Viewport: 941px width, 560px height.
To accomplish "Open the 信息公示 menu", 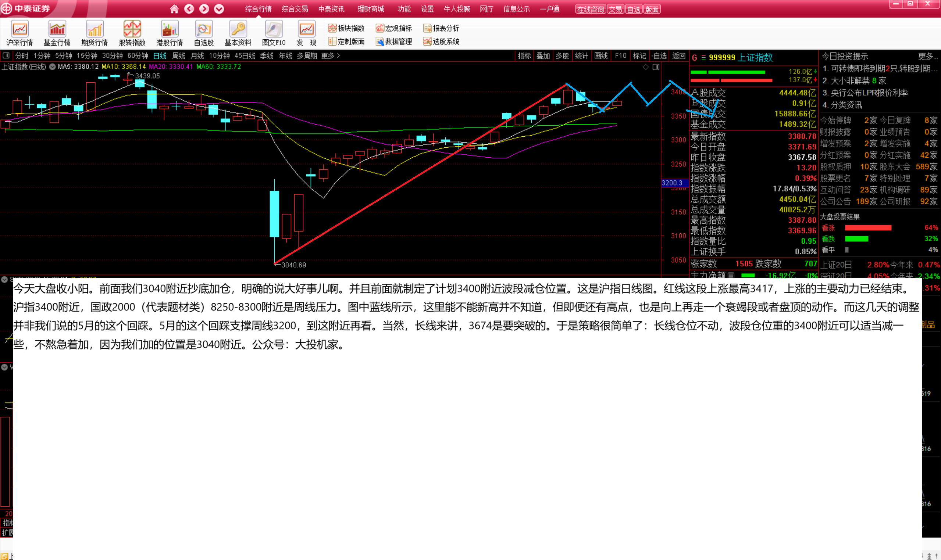I will tap(517, 9).
